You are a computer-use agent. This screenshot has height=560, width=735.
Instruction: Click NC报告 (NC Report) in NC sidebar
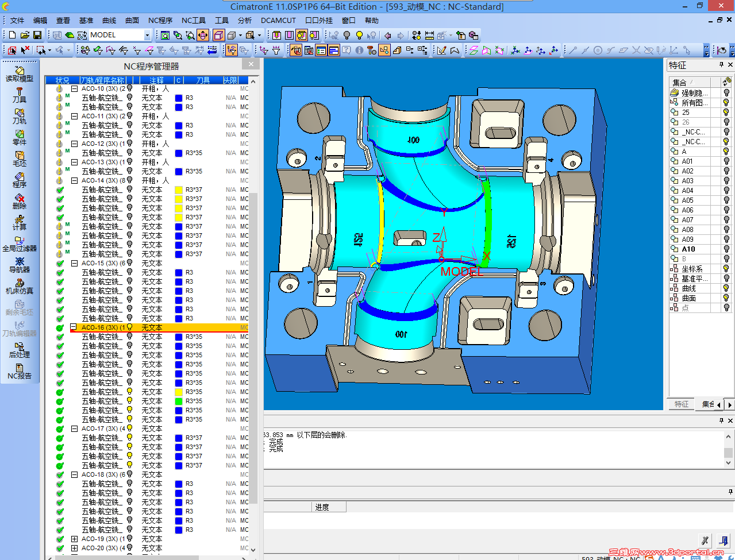[20, 372]
